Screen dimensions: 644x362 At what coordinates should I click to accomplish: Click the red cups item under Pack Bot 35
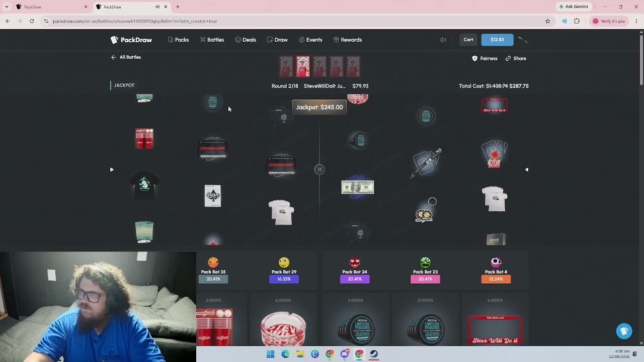click(x=215, y=327)
